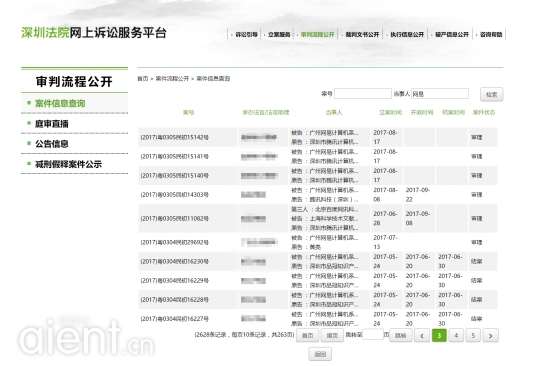Screen dimensions: 554x366
Task: Open the 诉讼引导 navigation item
Action: (246, 34)
